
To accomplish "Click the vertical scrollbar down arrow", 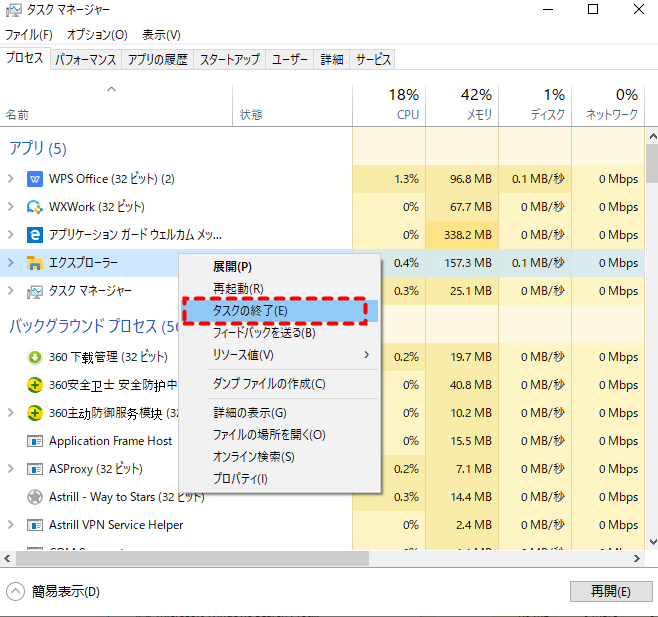I will coord(653,542).
